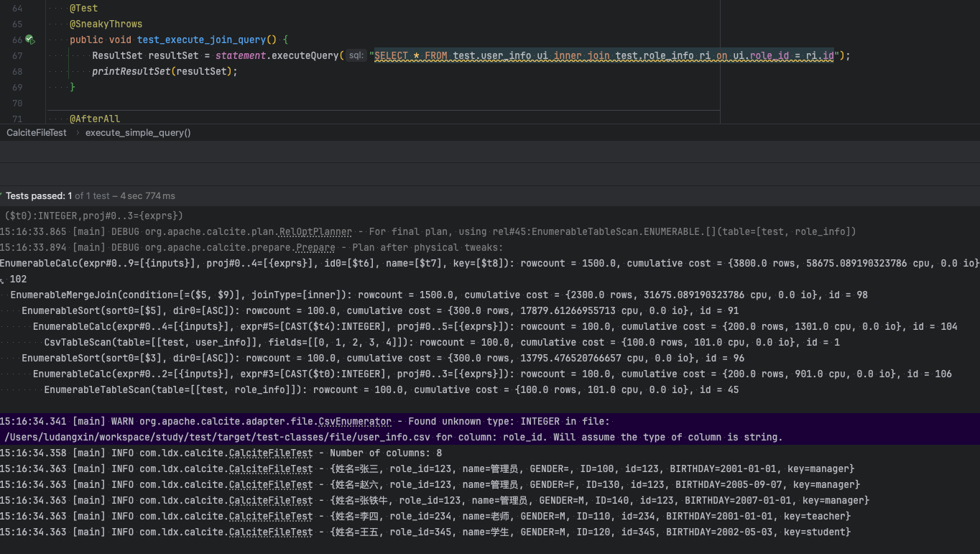980x554 pixels.
Task: Click the SELECT keyword in the SQL string
Action: [391, 56]
